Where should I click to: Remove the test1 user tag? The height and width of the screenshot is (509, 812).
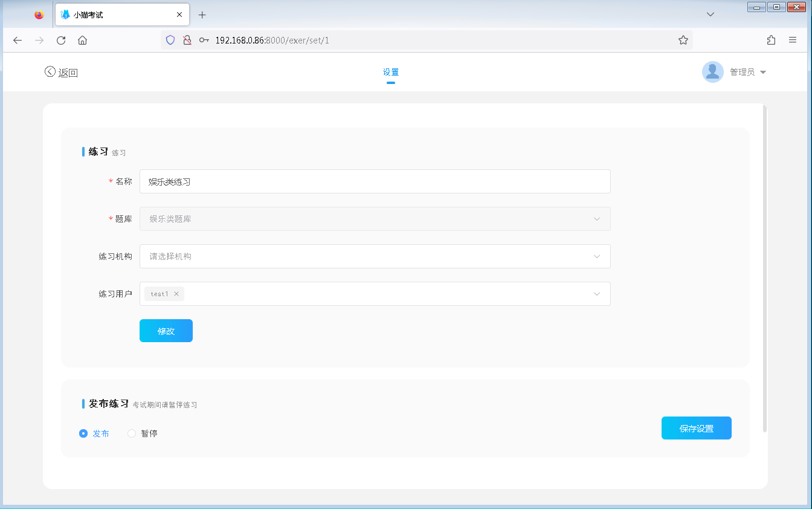coord(176,294)
